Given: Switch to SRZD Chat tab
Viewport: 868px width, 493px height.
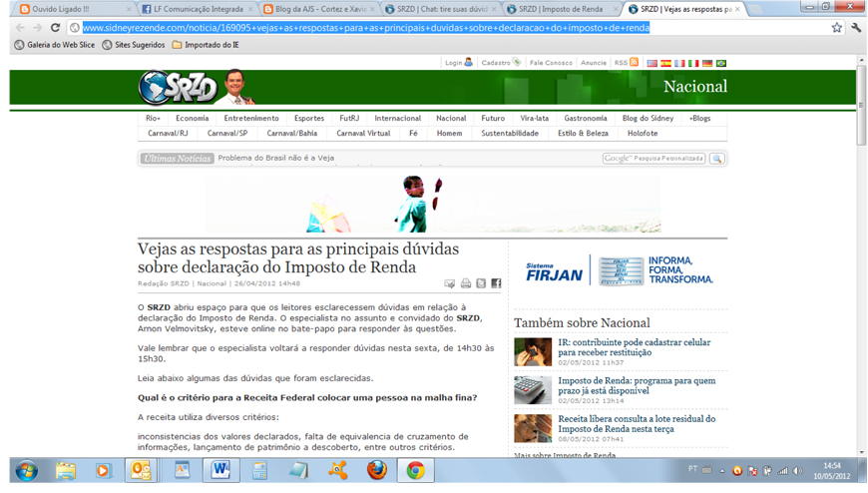Looking at the screenshot, I should click(x=441, y=9).
